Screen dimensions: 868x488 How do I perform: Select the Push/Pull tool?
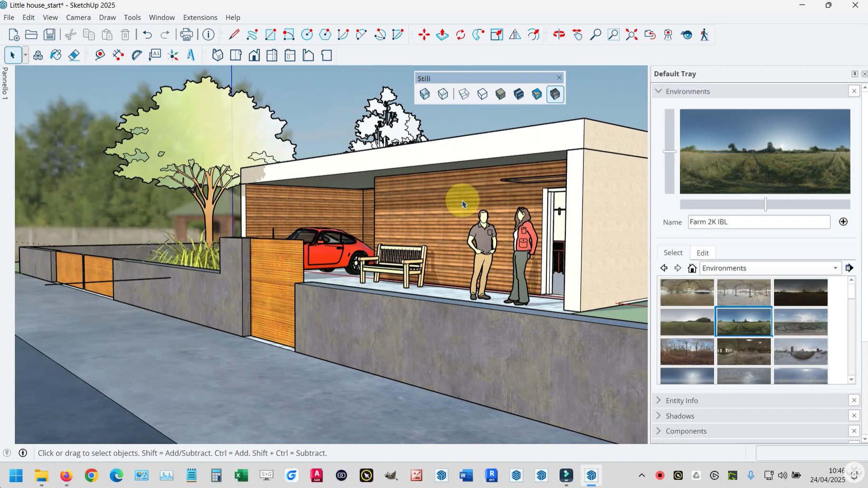point(442,35)
